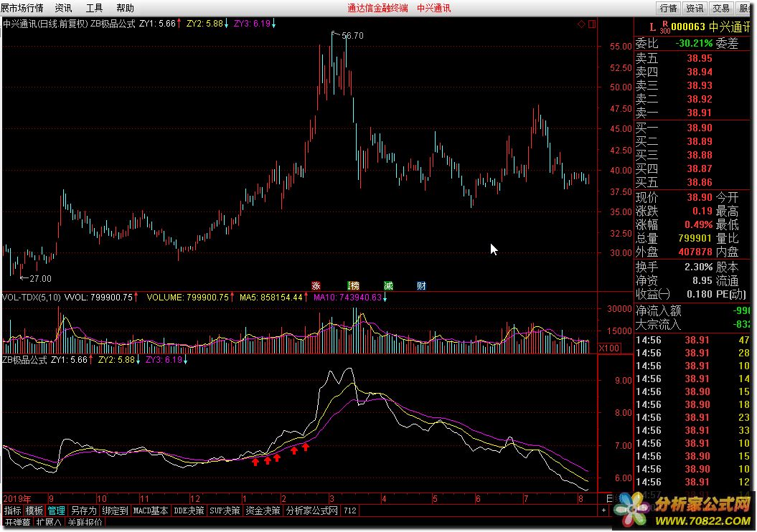Click the 卖二 price 38.92
Viewport: 757px width, 532px height.
click(700, 99)
